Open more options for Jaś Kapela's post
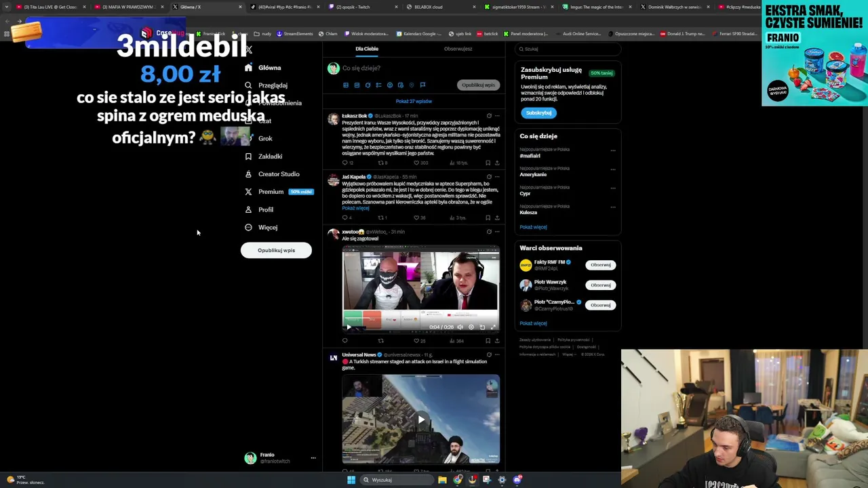Image resolution: width=868 pixels, height=488 pixels. 497,177
